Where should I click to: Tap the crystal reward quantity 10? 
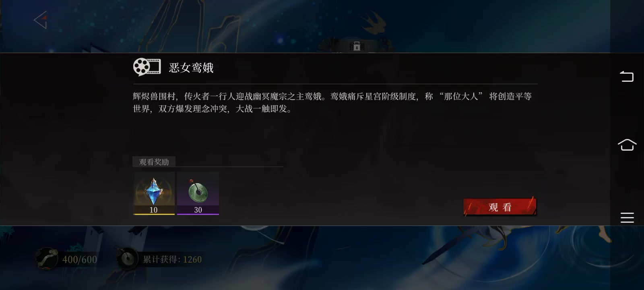[153, 210]
